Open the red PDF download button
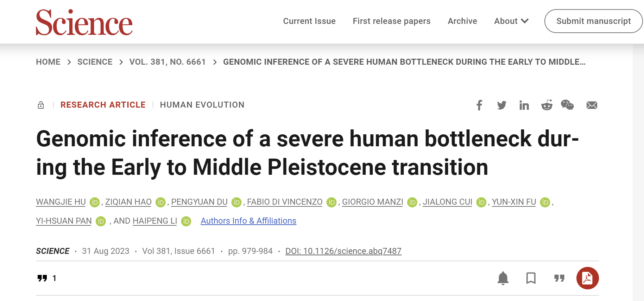The image size is (644, 301). (x=587, y=278)
